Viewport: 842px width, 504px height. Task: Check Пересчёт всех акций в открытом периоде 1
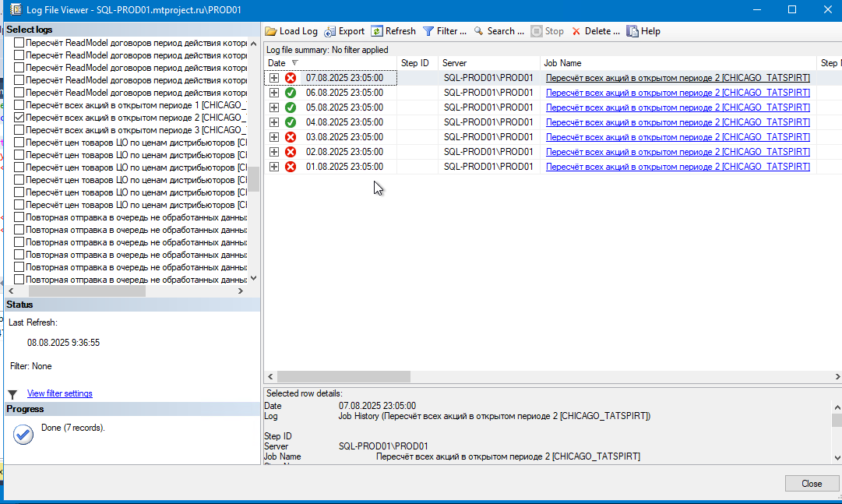pyautogui.click(x=19, y=105)
